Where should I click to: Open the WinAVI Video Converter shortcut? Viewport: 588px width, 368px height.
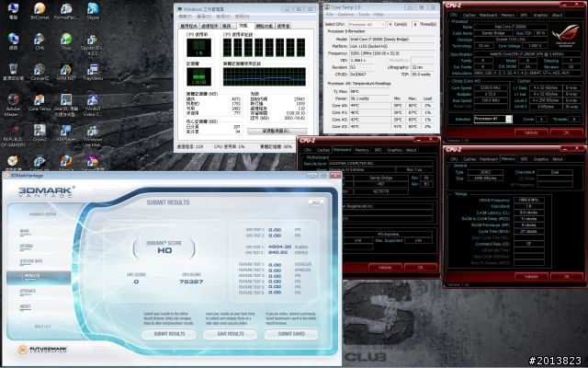[x=93, y=104]
